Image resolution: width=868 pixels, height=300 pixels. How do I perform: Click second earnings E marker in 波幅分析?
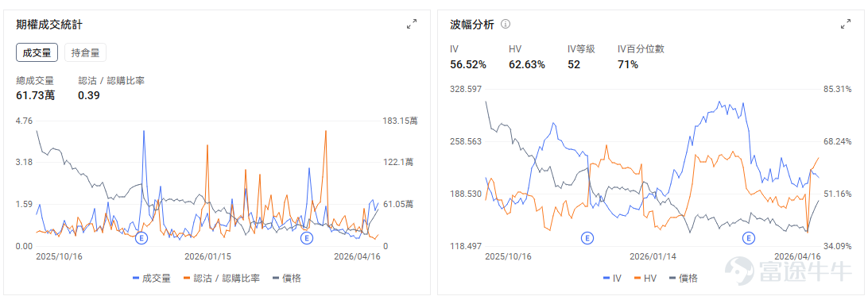coord(749,238)
